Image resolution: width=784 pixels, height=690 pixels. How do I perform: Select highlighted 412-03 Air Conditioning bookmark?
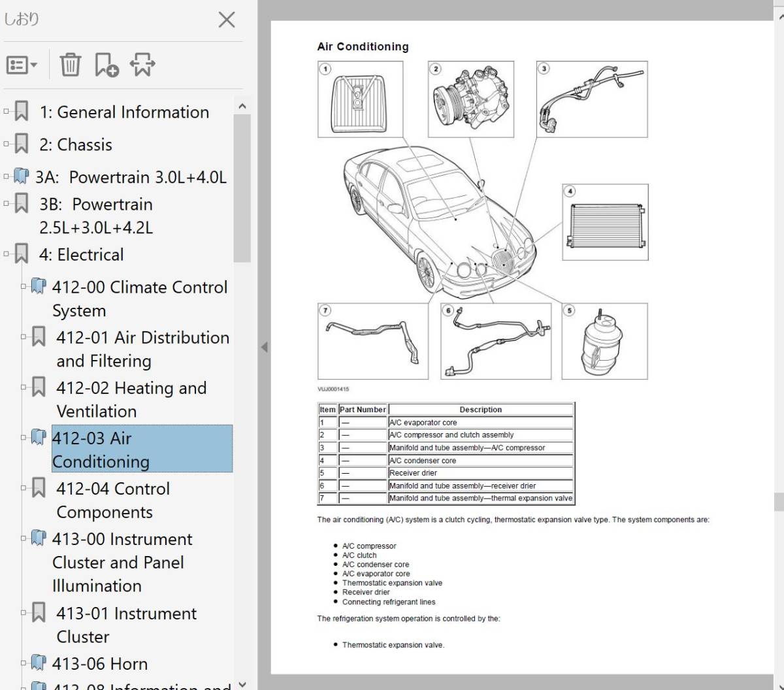coord(142,449)
